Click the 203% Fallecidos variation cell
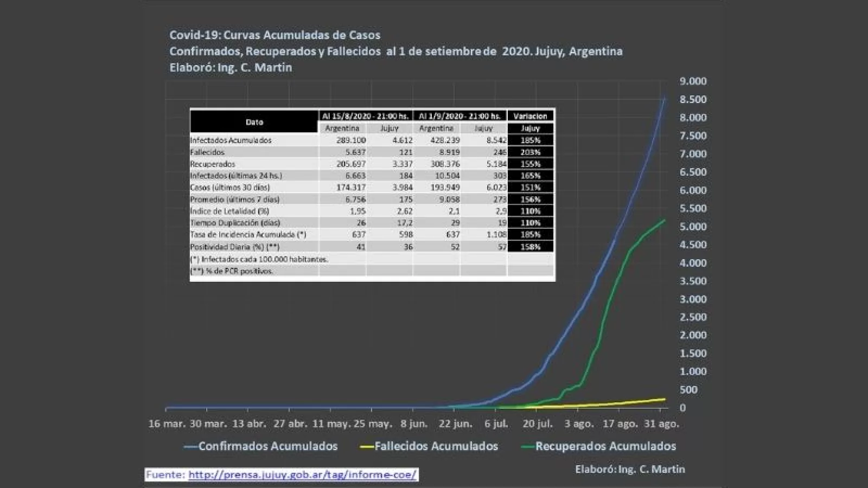 pyautogui.click(x=530, y=152)
